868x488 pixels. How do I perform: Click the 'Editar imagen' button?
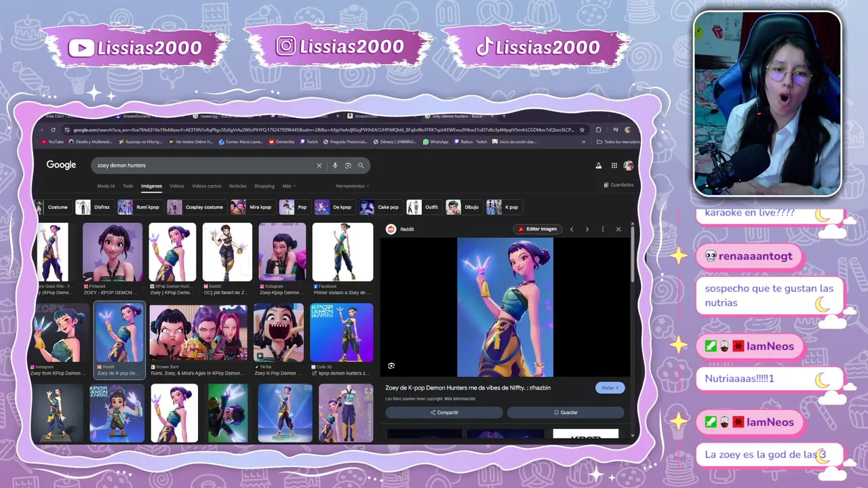(x=538, y=229)
